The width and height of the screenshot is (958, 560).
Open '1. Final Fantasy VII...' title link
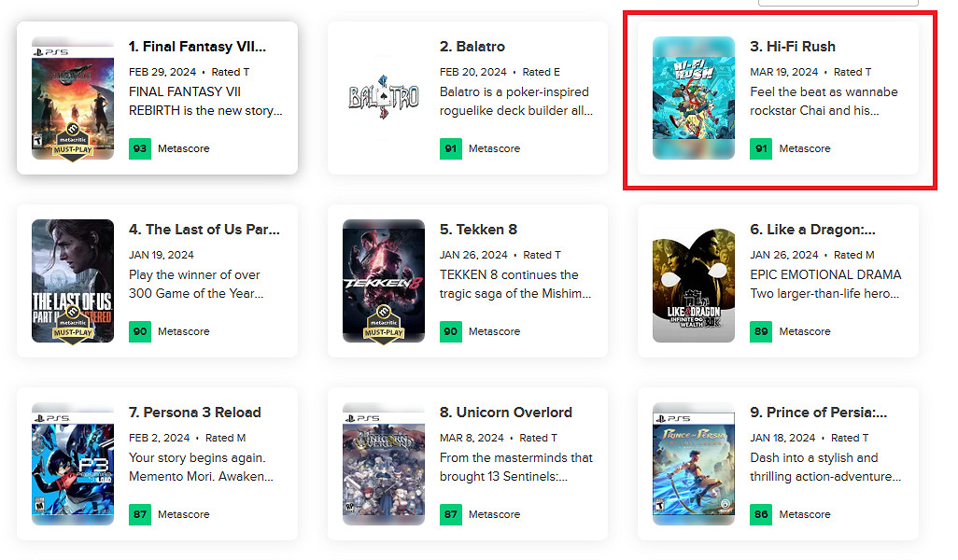click(x=197, y=47)
